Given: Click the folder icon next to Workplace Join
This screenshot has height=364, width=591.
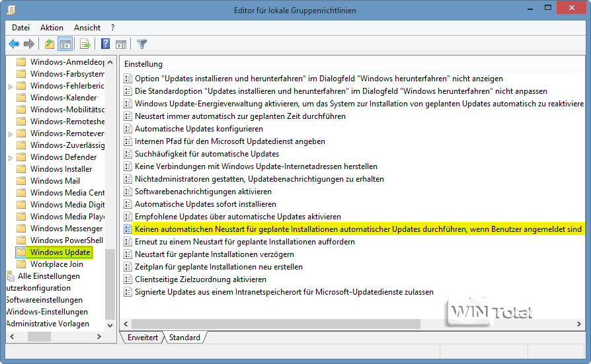Looking at the screenshot, I should (x=21, y=264).
